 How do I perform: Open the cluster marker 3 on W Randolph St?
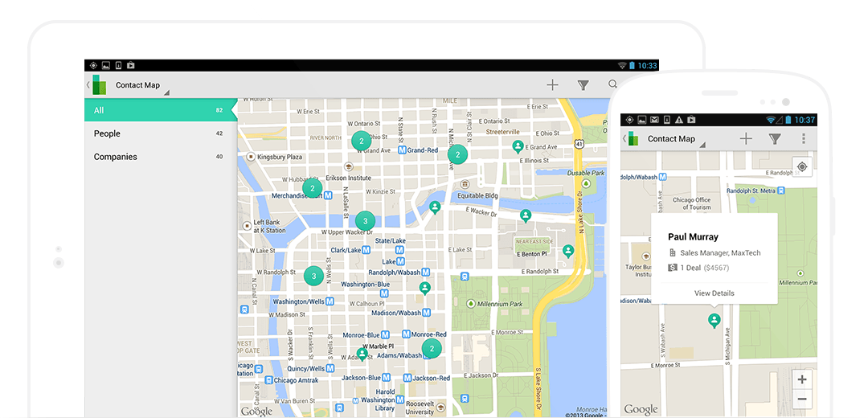(314, 275)
